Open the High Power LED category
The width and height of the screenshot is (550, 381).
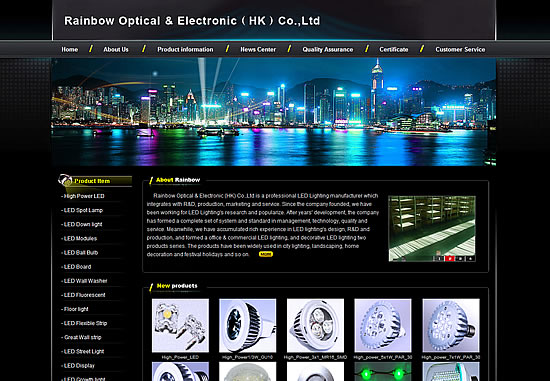83,196
